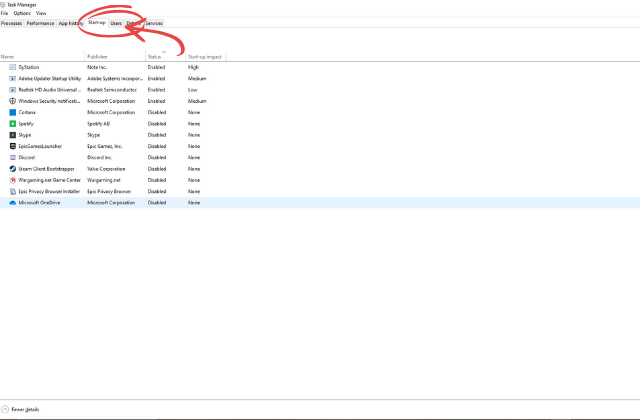The image size is (640, 420).
Task: Switch to the Users tab
Action: (x=116, y=23)
